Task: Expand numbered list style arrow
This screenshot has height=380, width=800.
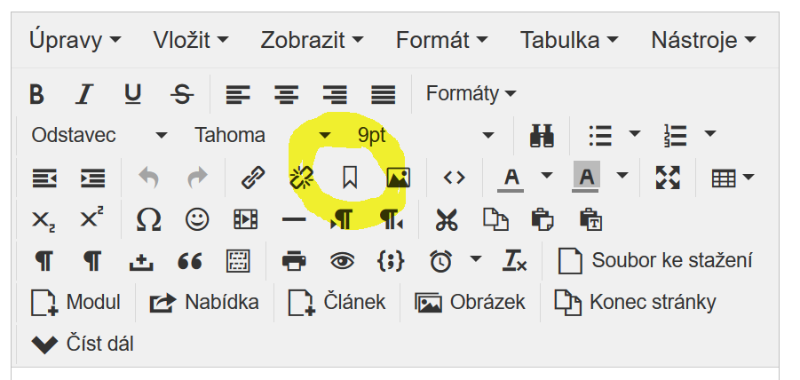Action: click(x=710, y=134)
